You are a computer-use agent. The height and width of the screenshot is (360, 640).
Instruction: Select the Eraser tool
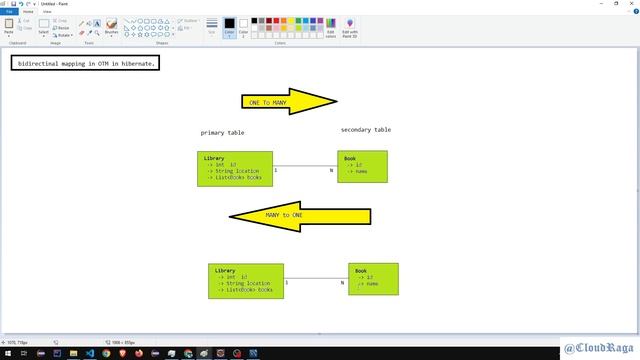82,33
